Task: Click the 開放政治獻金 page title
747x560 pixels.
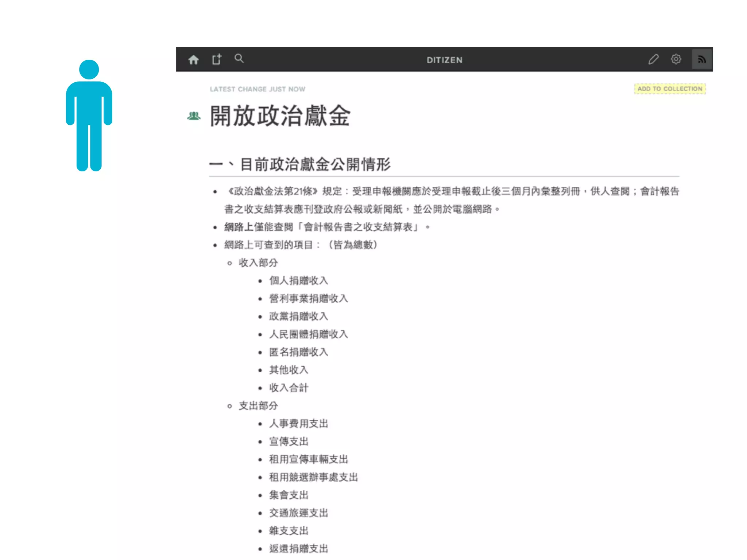Action: (280, 116)
